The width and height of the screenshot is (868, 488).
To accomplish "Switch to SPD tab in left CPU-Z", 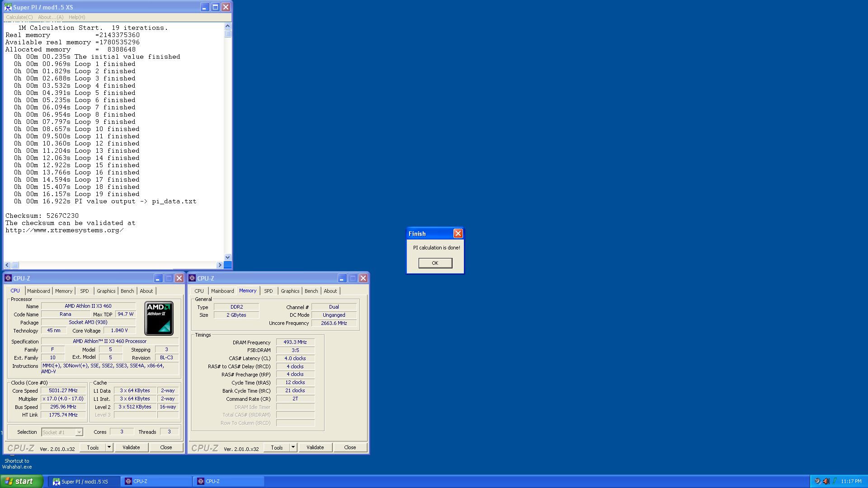I will click(x=85, y=291).
